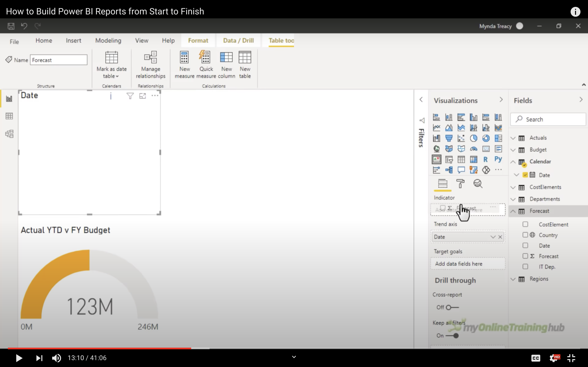Check the Country field checkbox
This screenshot has height=367, width=588.
525,235
